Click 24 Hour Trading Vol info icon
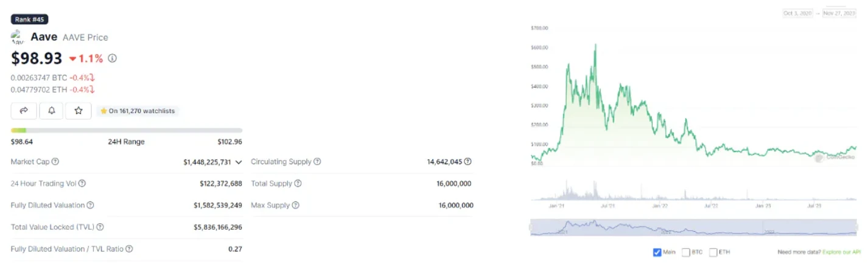The image size is (868, 270). [82, 183]
